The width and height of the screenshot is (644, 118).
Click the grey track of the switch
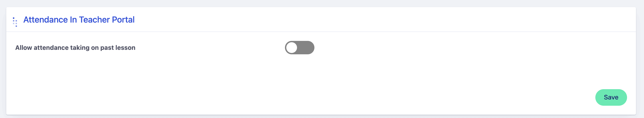(306, 48)
